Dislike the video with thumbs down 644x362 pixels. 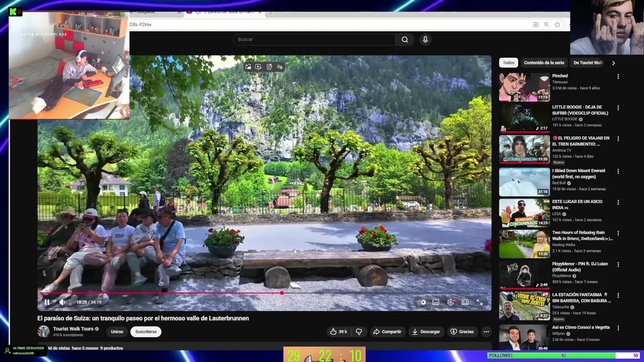click(359, 332)
